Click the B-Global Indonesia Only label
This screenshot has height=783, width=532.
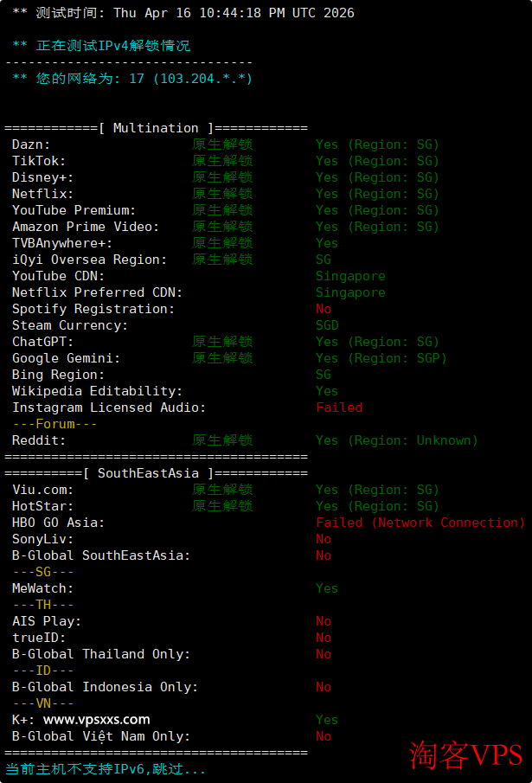[105, 687]
